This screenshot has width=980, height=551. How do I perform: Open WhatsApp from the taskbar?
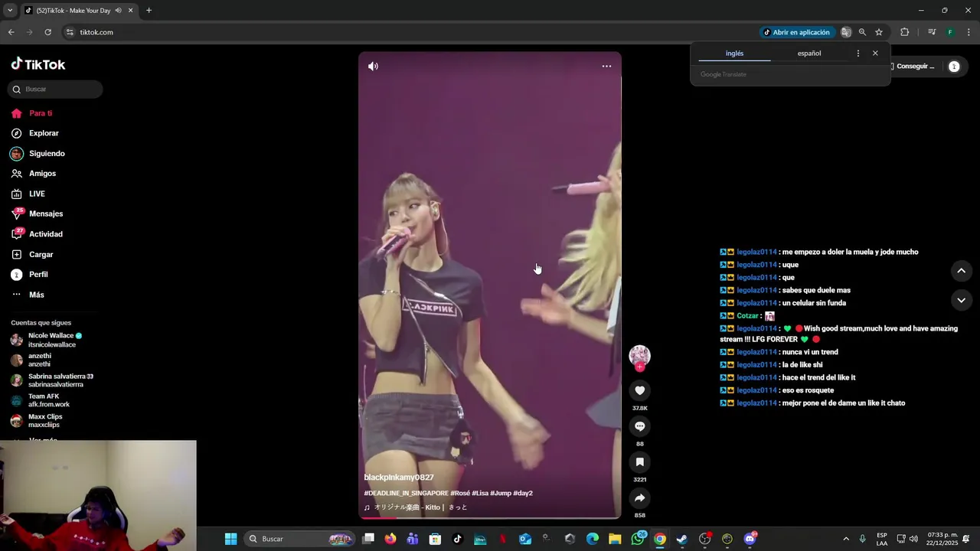(x=638, y=539)
